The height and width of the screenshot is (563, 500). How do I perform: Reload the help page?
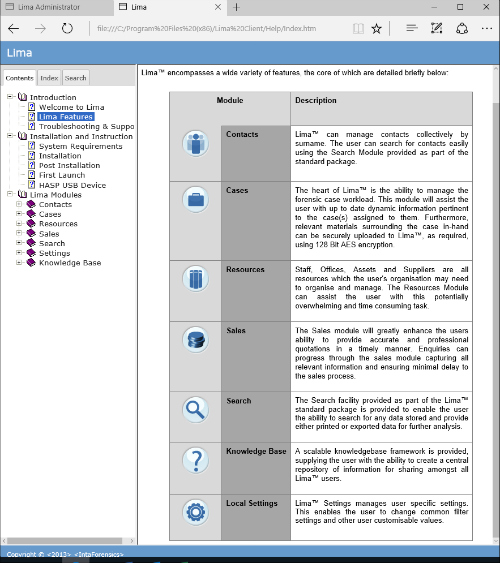(67, 28)
